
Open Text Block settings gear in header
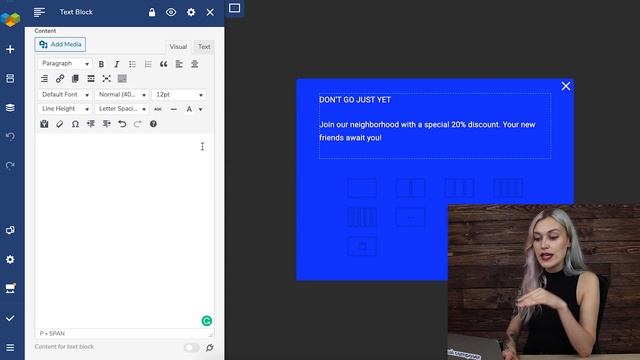pyautogui.click(x=191, y=12)
